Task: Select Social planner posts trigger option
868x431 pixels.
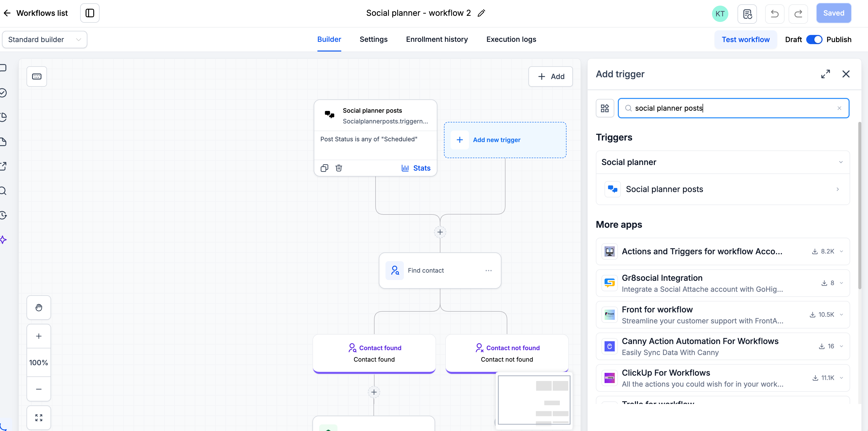Action: point(722,189)
